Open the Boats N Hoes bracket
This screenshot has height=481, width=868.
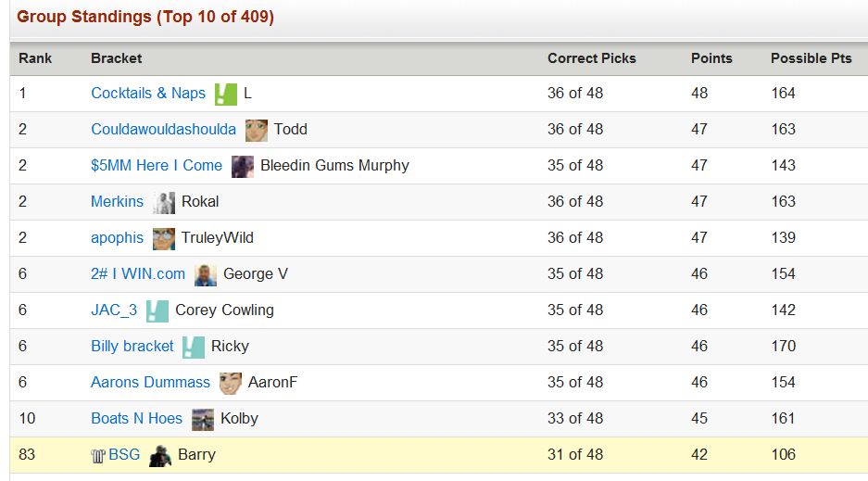[x=136, y=419]
